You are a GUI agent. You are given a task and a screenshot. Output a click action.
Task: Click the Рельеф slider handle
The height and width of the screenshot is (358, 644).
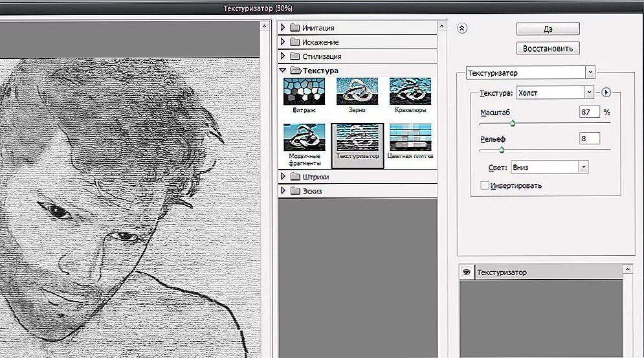point(501,150)
